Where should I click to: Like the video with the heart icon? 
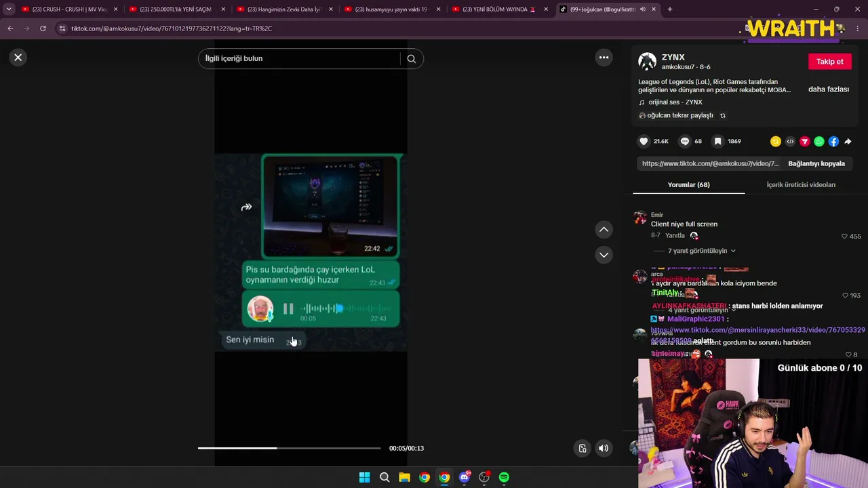[644, 142]
